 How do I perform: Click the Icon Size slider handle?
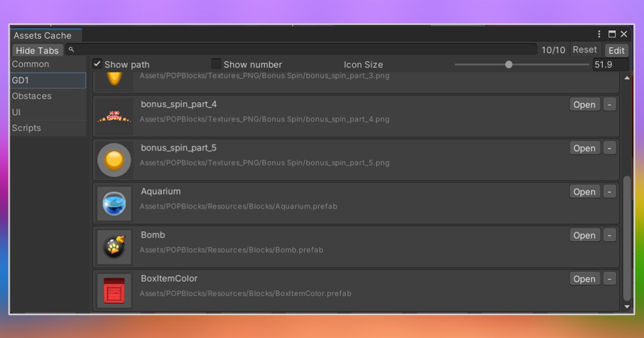509,64
